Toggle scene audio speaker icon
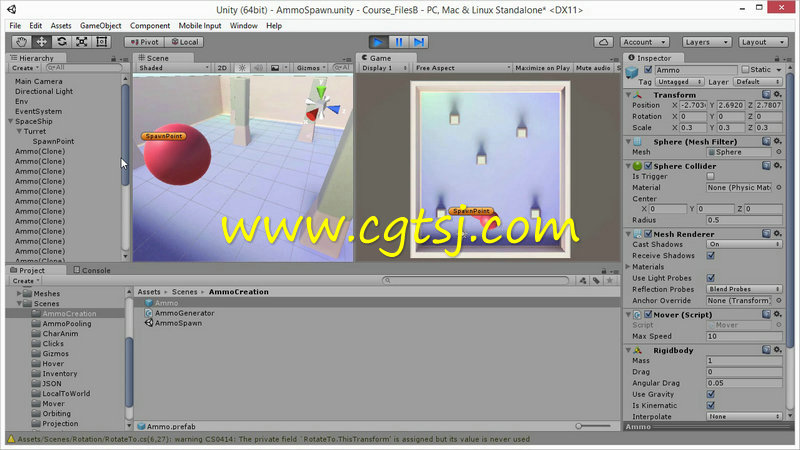The image size is (800, 450). (x=258, y=68)
